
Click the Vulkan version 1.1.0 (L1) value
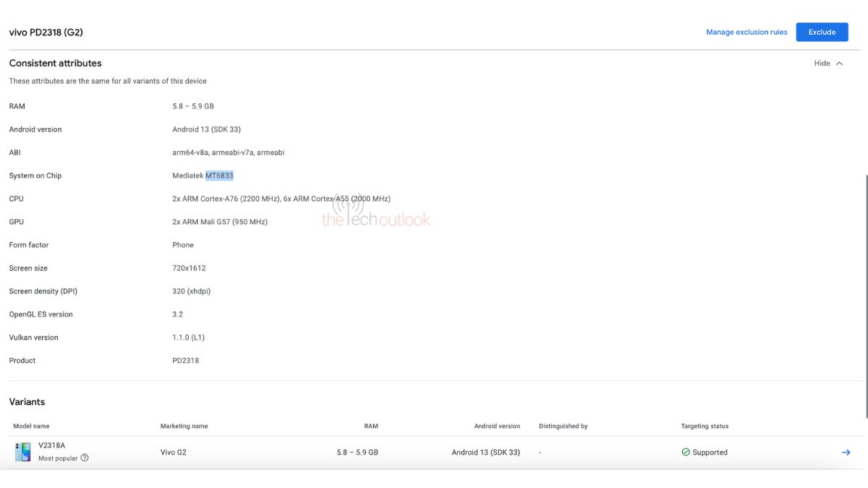point(188,338)
